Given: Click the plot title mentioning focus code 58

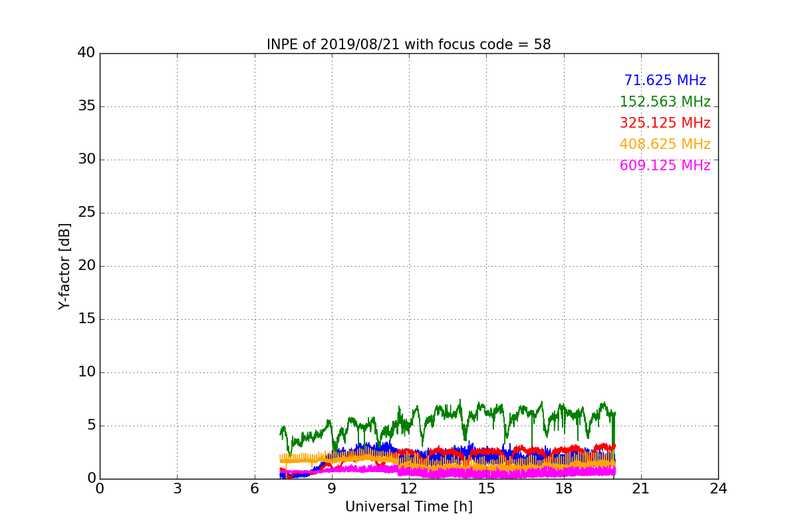Looking at the screenshot, I should coord(408,45).
